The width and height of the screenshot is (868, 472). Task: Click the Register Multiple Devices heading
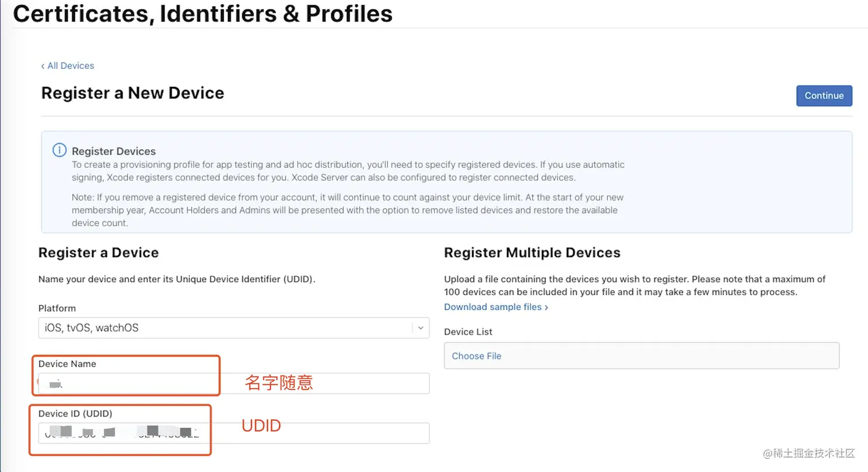point(532,253)
